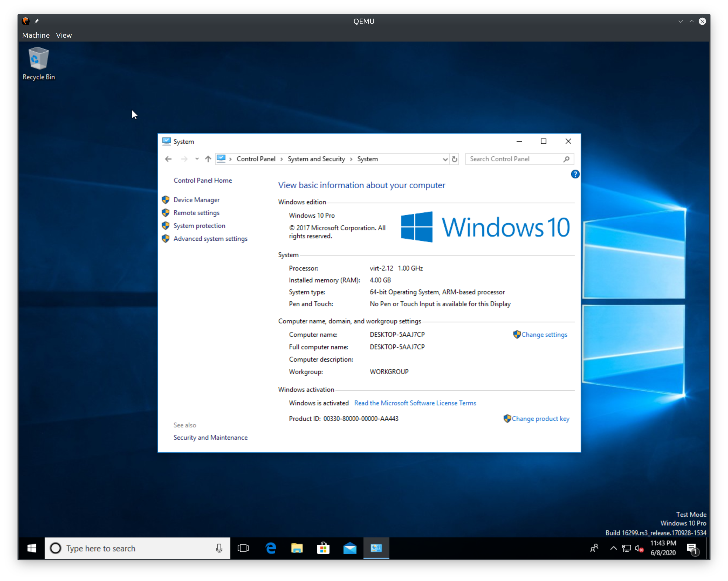The image size is (728, 581).
Task: Click the System window title icon
Action: pos(166,141)
